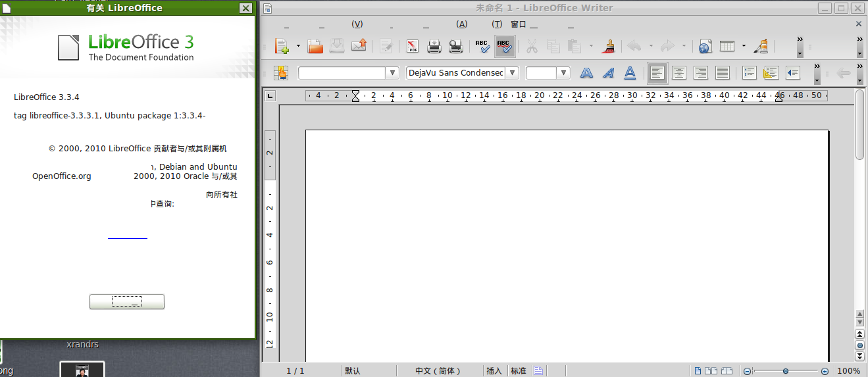Viewport: 868px width, 377px height.
Task: Open the DejaVu Sans Condensed font dropdown
Action: (x=512, y=73)
